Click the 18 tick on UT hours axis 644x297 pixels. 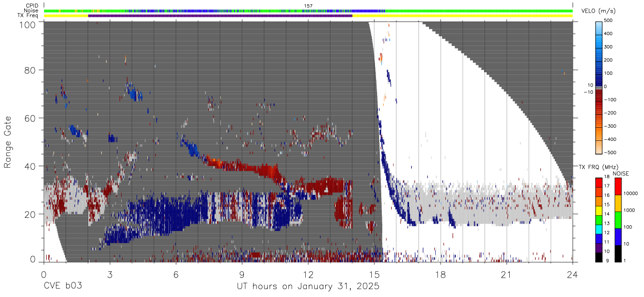pyautogui.click(x=441, y=274)
